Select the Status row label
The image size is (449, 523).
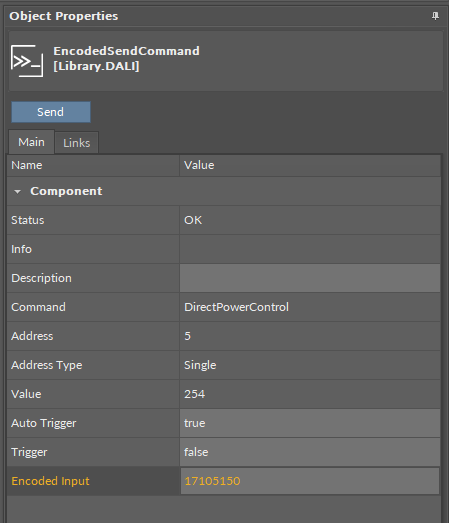point(28,220)
